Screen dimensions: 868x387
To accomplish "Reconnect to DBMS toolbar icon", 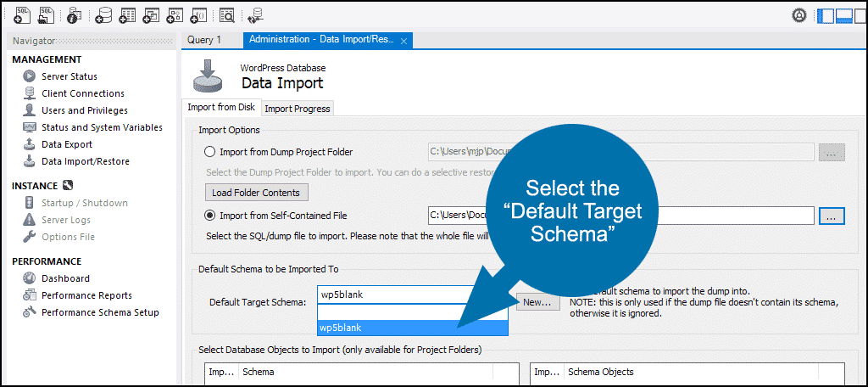I will click(x=255, y=15).
